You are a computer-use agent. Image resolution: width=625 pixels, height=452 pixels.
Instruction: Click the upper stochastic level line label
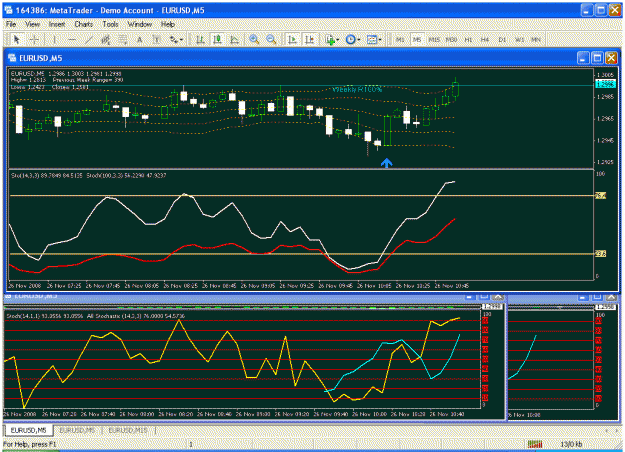(x=601, y=196)
